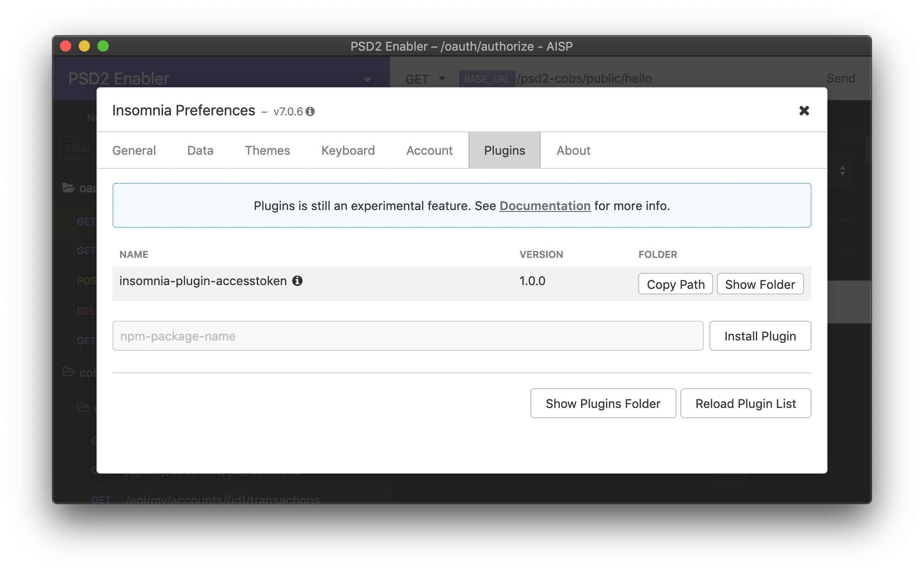924x573 pixels.
Task: Click Reload Plugin List
Action: tap(745, 403)
